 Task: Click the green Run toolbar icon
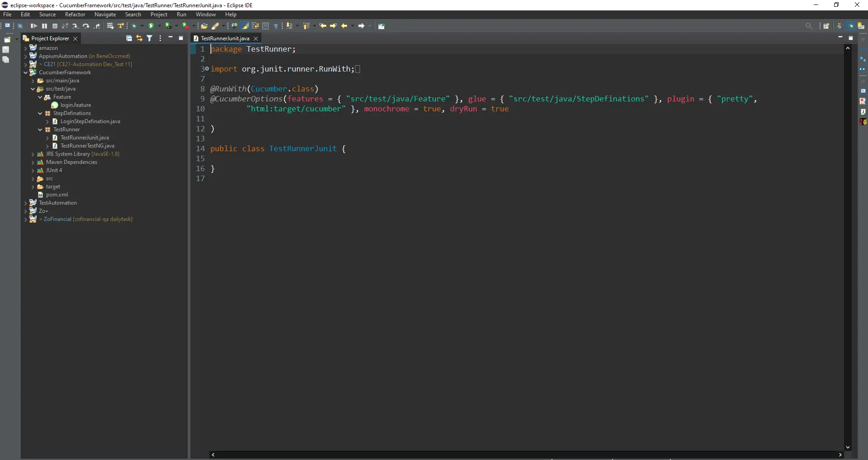(151, 26)
